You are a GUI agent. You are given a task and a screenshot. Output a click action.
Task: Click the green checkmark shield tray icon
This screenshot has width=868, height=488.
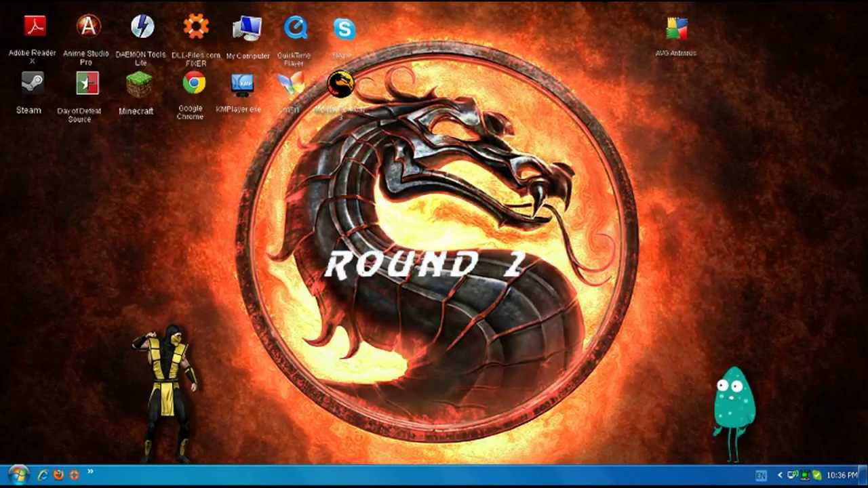coord(816,475)
